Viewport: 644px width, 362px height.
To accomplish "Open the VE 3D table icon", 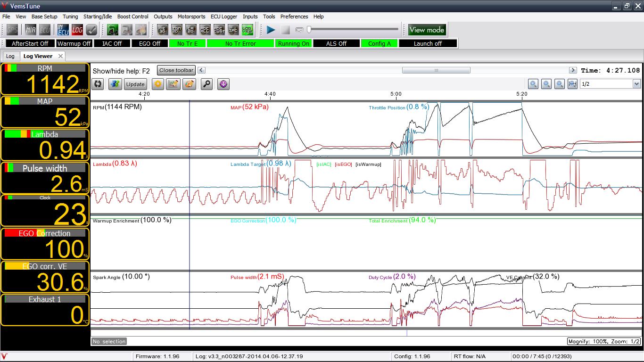I will [x=163, y=30].
